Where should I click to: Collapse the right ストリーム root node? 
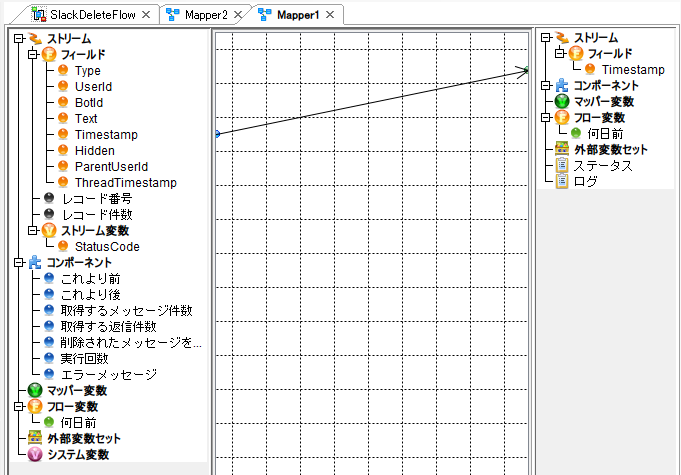(545, 38)
